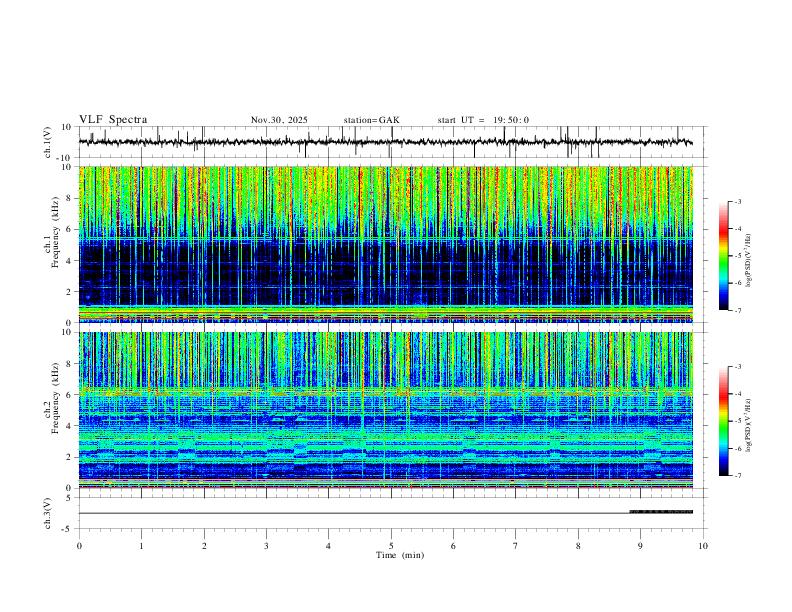The image size is (792, 612).
Task: Click the "ch.3(V)" axis label
Action: pyautogui.click(x=48, y=513)
